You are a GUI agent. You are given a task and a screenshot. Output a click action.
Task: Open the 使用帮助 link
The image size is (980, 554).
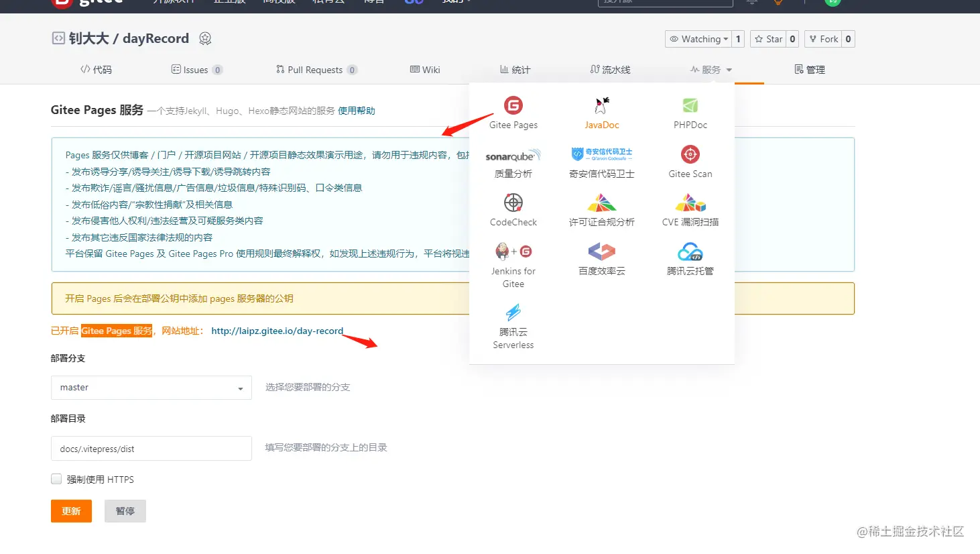tap(357, 111)
